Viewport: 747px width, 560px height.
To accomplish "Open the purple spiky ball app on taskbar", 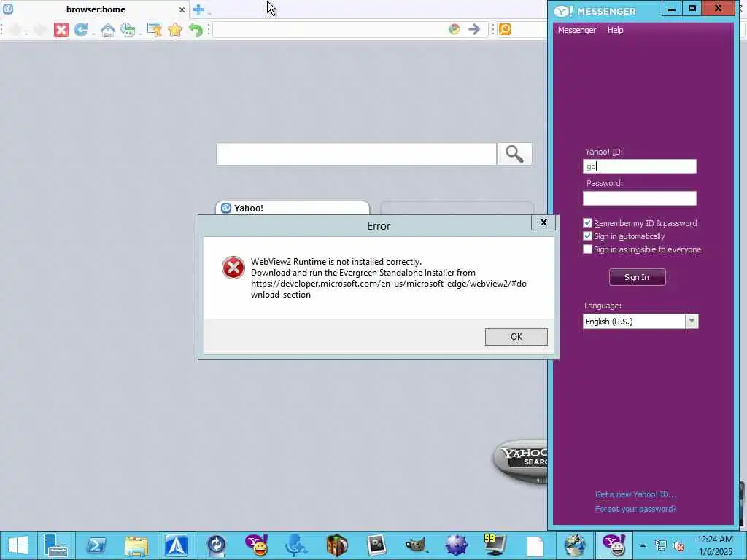I will pos(457,545).
